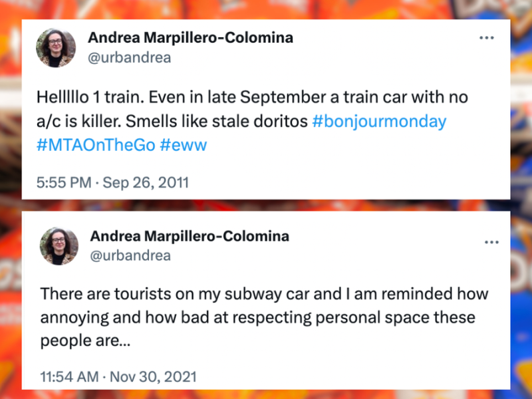Open three-dot menu on the Nov 30, 2021 tweet
Screen dimensions: 532x399
[491, 242]
